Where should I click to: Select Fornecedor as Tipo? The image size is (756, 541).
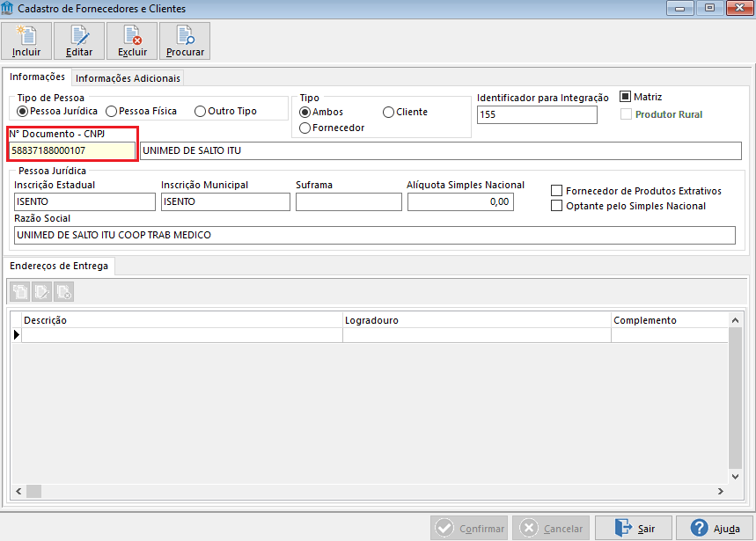pyautogui.click(x=332, y=128)
